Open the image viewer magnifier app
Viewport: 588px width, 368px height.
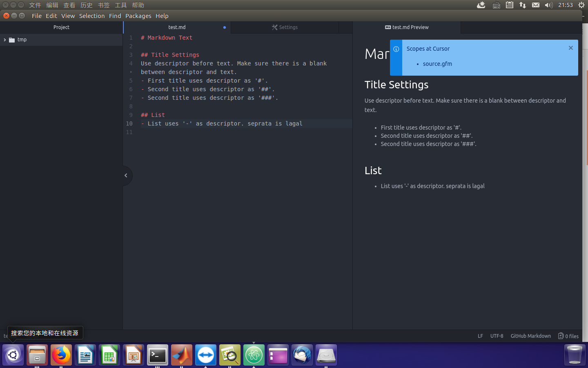point(230,355)
